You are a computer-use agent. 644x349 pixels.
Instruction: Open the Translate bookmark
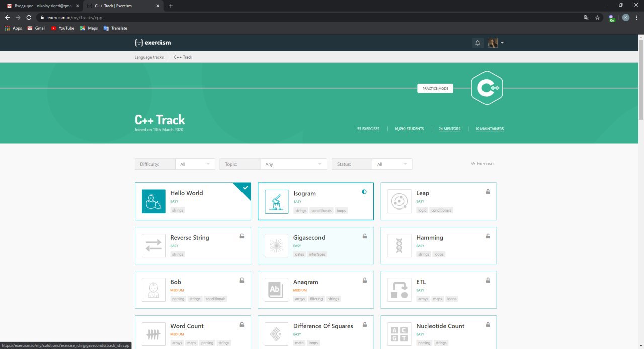(115, 28)
